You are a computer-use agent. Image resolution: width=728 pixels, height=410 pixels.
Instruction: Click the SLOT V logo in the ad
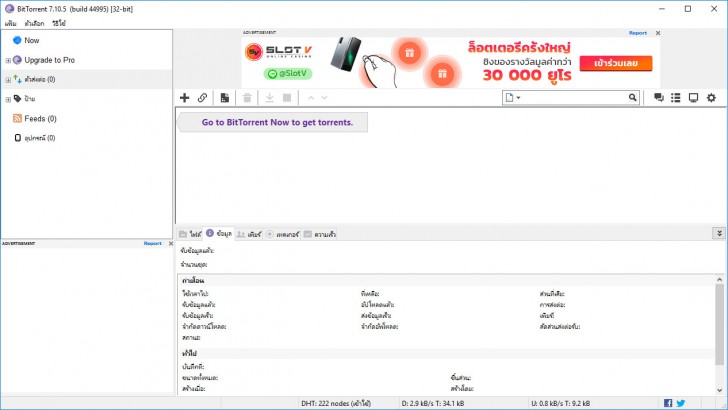tap(279, 52)
